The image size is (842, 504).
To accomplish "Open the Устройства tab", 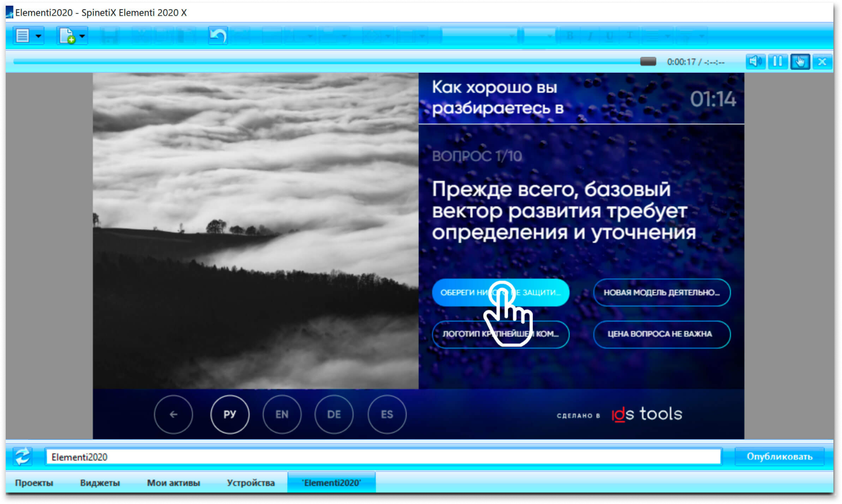I will 250,483.
